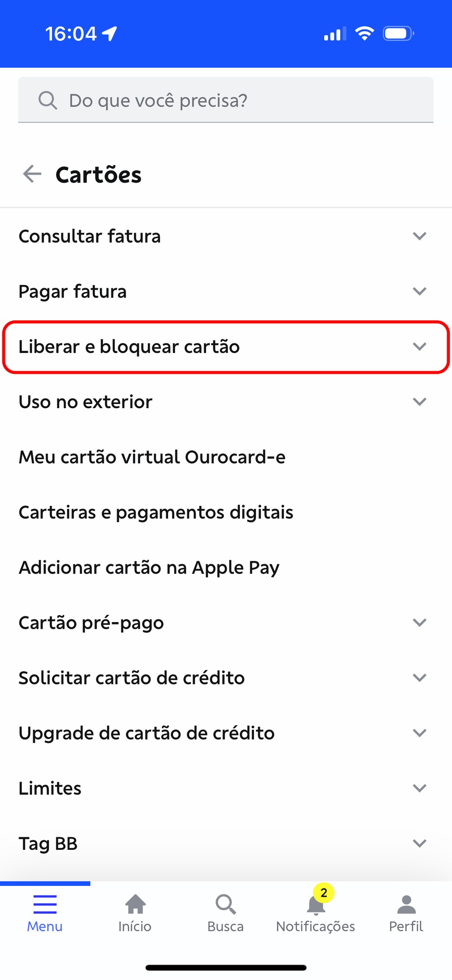This screenshot has height=980, width=452.
Task: Expand Uso no exterior chevron
Action: coord(419,401)
